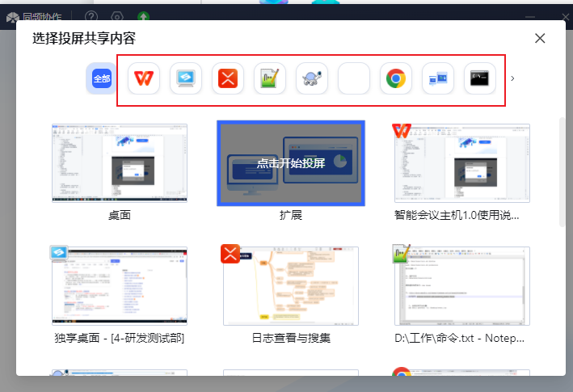Choose the 独享桌面 - [4-研发测试部] thumbnail
Image resolution: width=573 pixels, height=392 pixels.
tap(120, 285)
